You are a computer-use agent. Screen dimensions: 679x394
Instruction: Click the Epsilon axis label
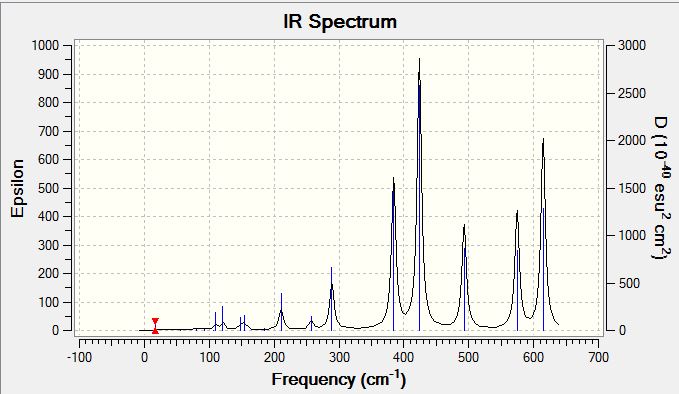tap(17, 188)
